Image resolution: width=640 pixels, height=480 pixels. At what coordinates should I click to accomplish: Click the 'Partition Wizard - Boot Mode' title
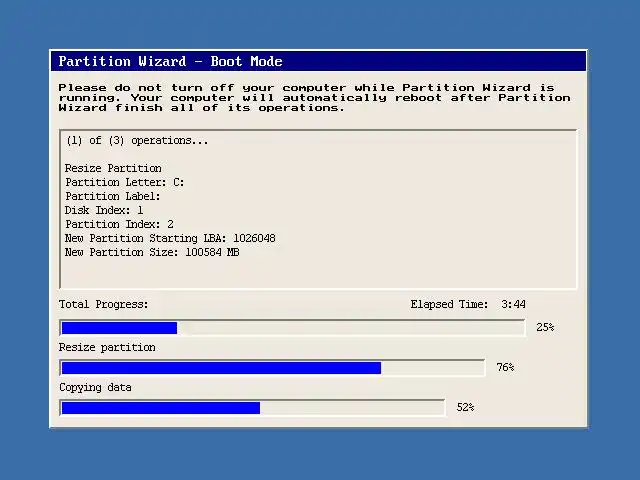(170, 61)
